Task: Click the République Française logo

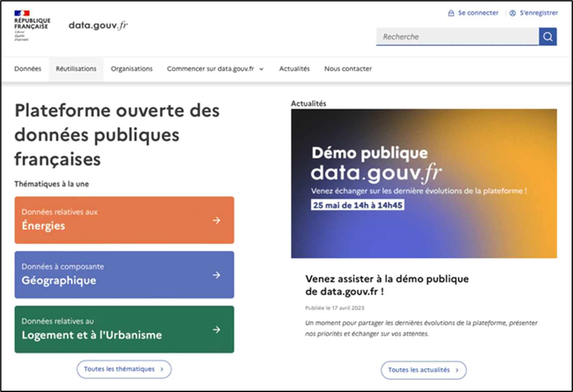Action: (32, 25)
